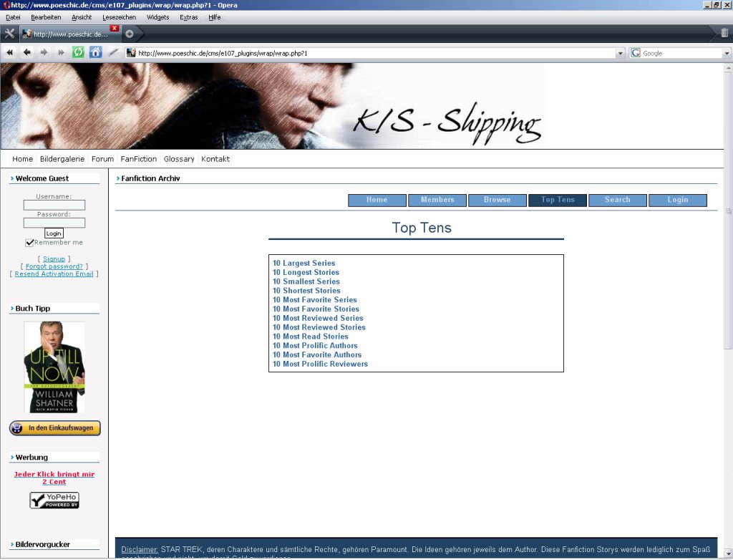Click the new tab plus button
This screenshot has height=560, width=733.
(130, 34)
